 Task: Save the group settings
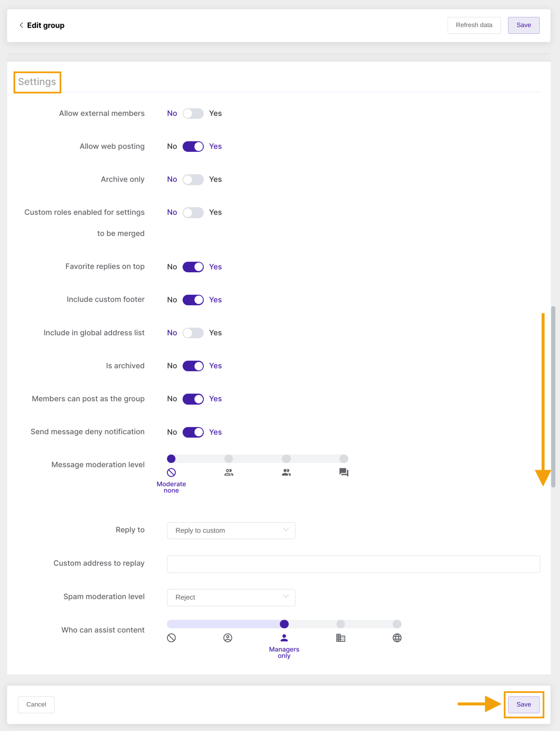coord(523,704)
